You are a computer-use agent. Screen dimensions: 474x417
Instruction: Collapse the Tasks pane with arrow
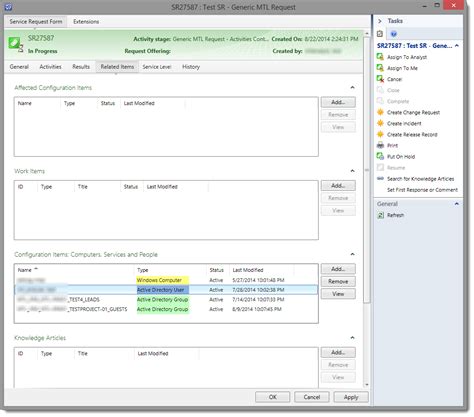click(380, 21)
